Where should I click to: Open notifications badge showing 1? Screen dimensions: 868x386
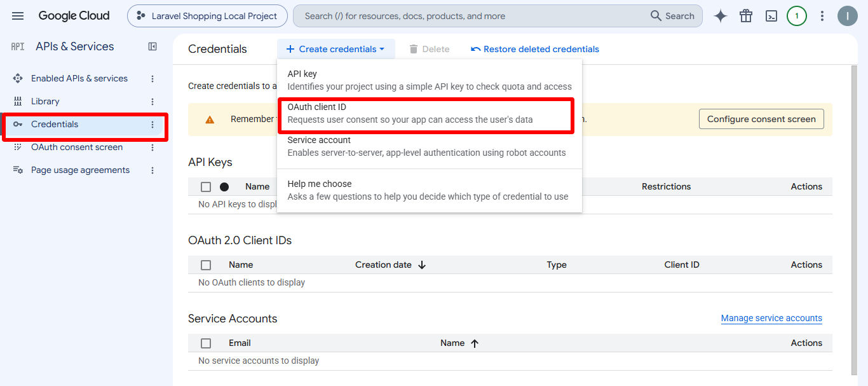[x=797, y=16]
